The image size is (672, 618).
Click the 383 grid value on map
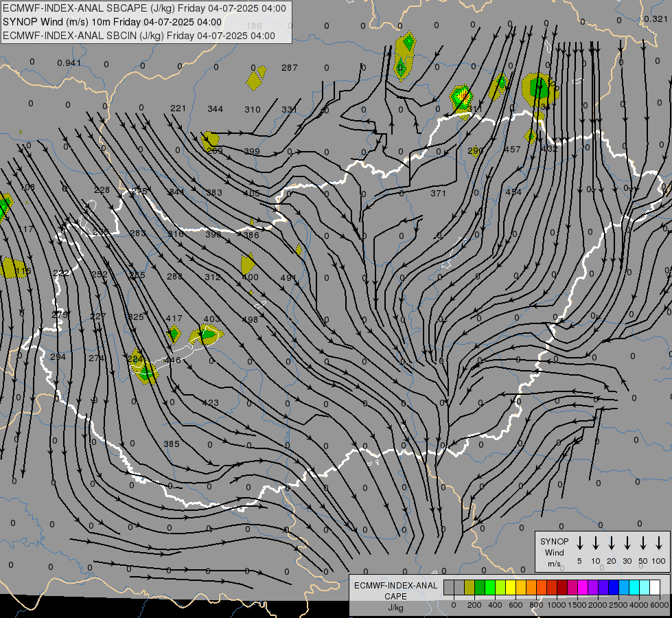[214, 192]
